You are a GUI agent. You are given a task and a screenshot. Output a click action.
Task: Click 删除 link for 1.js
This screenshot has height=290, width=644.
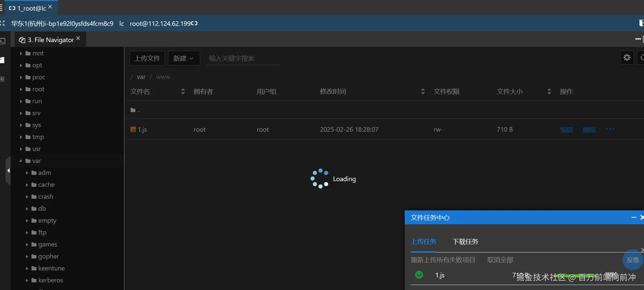click(x=589, y=130)
